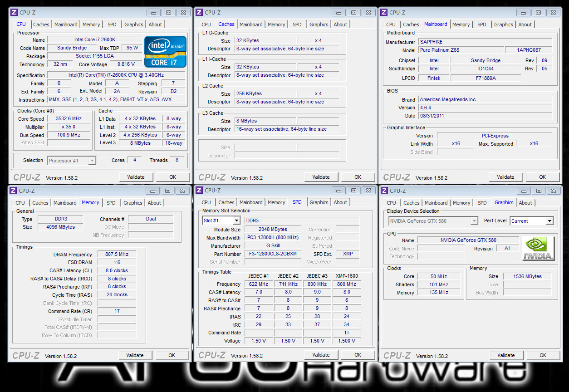Click the Core Voltage 0.816 V value

[x=126, y=64]
